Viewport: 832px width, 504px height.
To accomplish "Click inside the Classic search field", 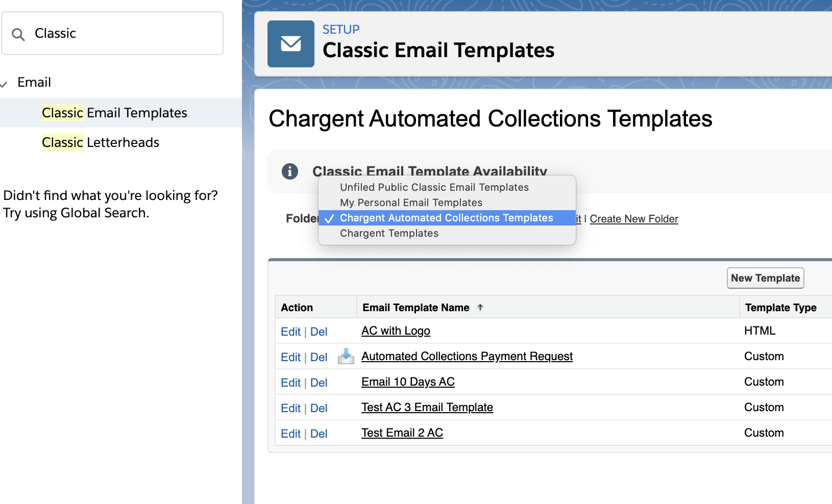I will tap(112, 33).
